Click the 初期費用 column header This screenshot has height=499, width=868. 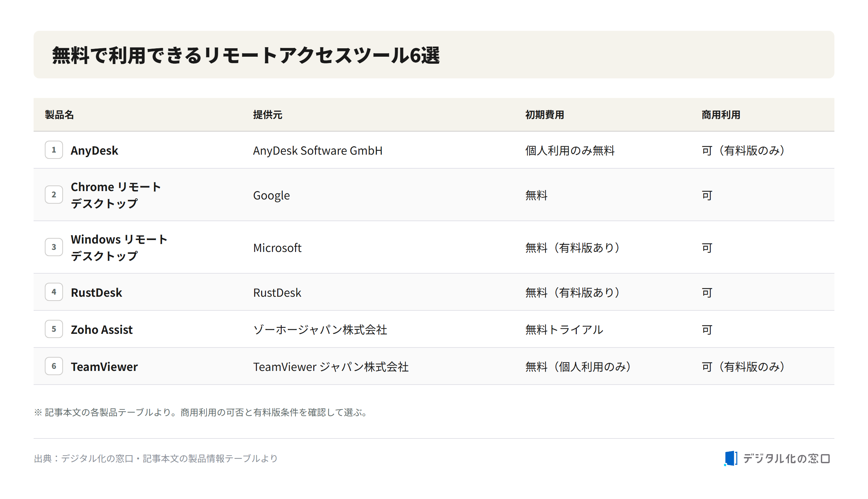(x=545, y=115)
